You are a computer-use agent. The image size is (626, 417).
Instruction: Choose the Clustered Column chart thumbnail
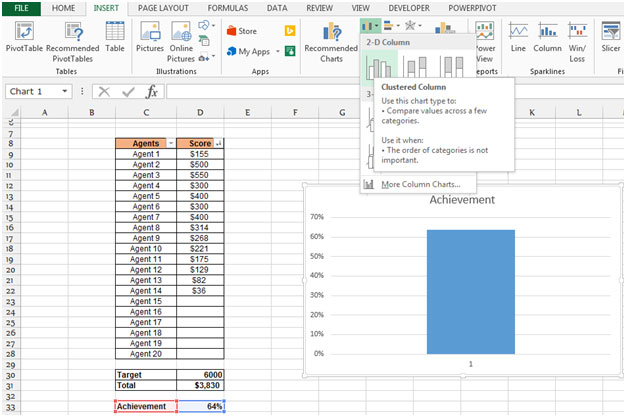[x=379, y=67]
